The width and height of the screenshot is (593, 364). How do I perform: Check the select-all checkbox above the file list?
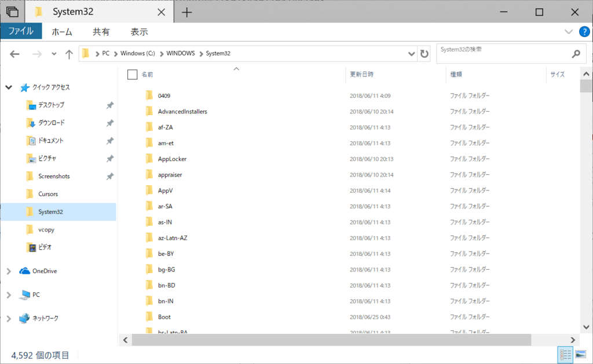pos(131,74)
